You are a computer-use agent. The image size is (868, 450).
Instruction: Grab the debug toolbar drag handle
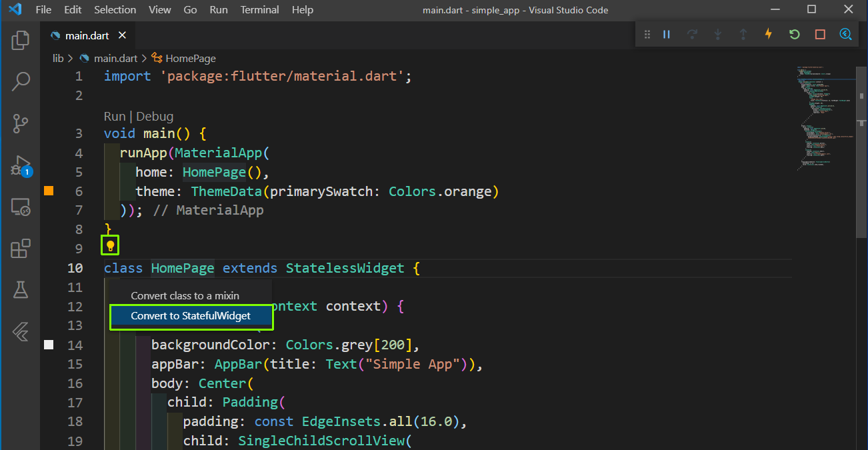pos(647,35)
